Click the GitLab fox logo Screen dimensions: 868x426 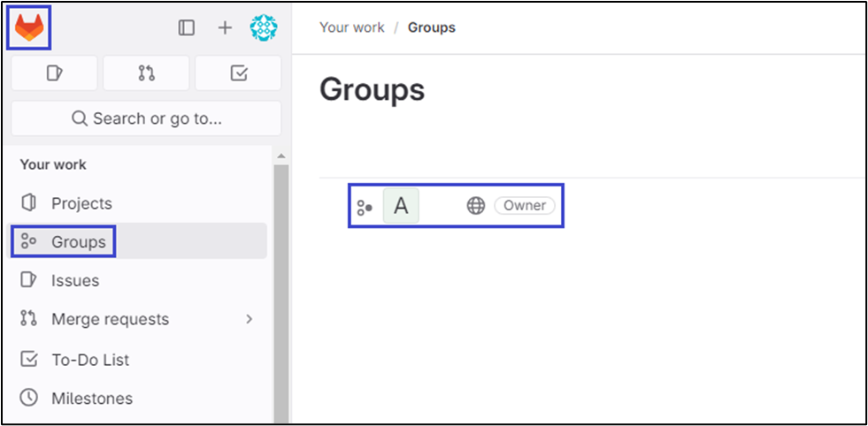pyautogui.click(x=30, y=28)
